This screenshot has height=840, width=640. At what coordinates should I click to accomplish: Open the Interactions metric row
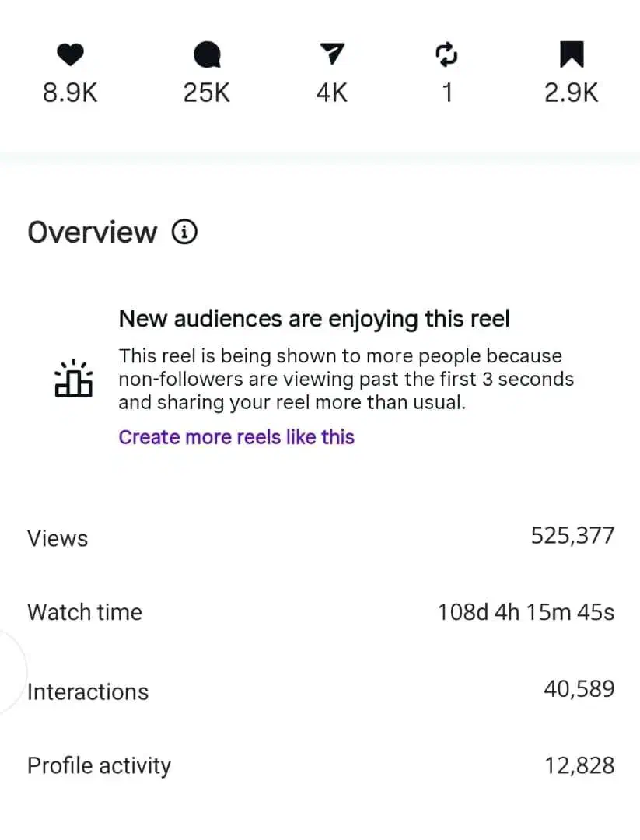point(320,691)
